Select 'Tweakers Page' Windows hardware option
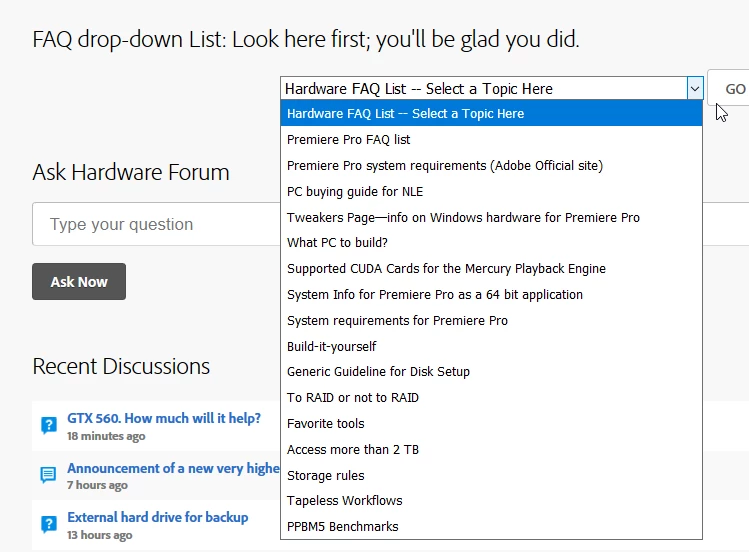The width and height of the screenshot is (749, 552). pos(492,217)
